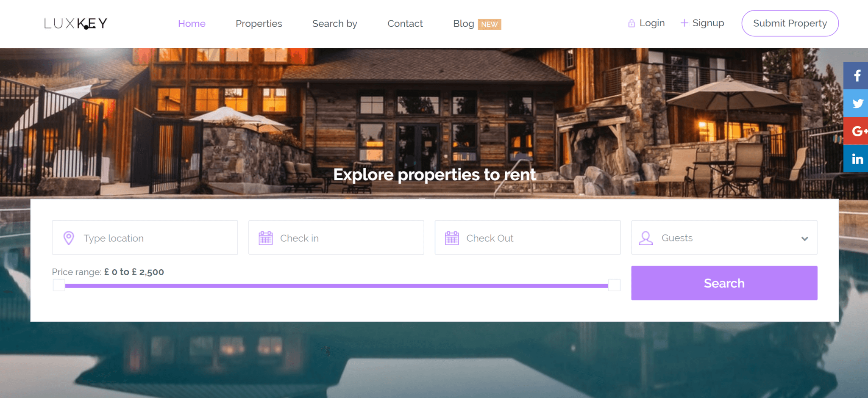The height and width of the screenshot is (398, 868).
Task: Click the LUXKEY logo
Action: pyautogui.click(x=75, y=23)
